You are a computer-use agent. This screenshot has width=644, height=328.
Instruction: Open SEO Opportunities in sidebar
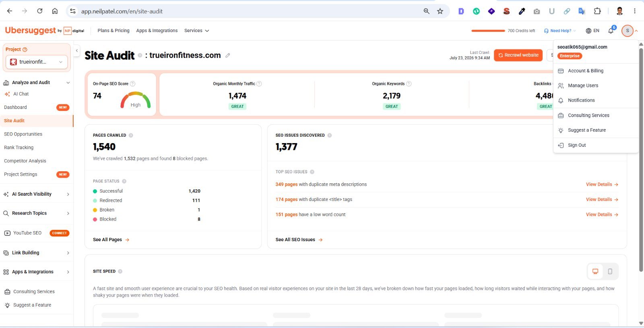click(23, 134)
